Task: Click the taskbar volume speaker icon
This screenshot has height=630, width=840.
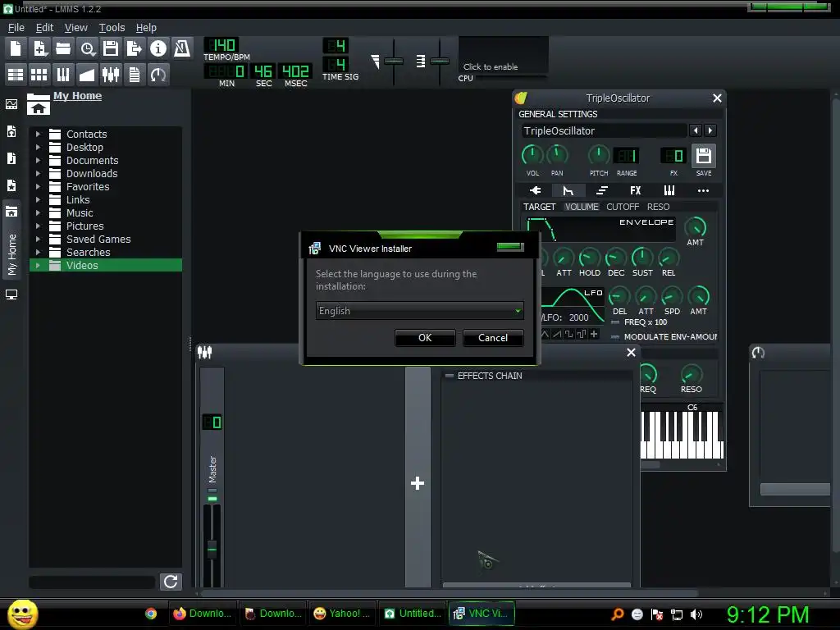Action: (696, 614)
